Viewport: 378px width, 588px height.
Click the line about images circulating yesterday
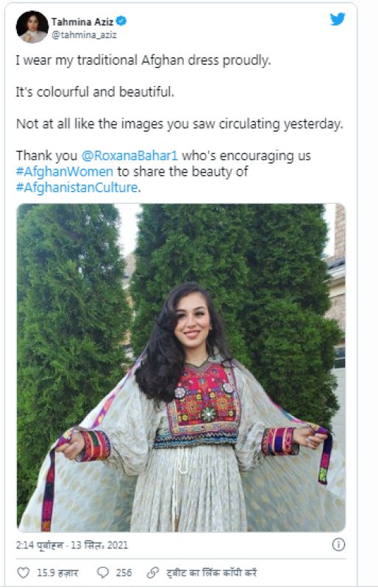point(179,123)
